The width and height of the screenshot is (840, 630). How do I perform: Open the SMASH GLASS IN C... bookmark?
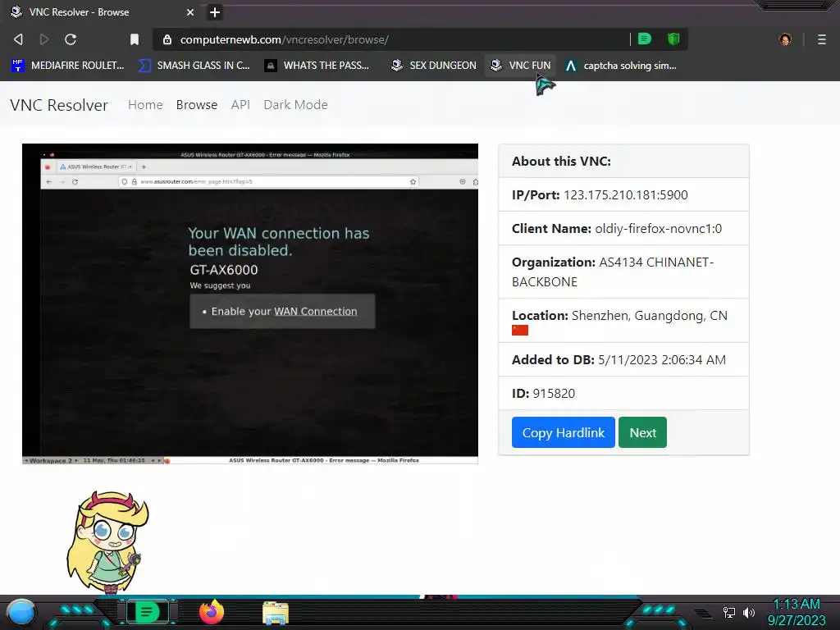pos(194,66)
